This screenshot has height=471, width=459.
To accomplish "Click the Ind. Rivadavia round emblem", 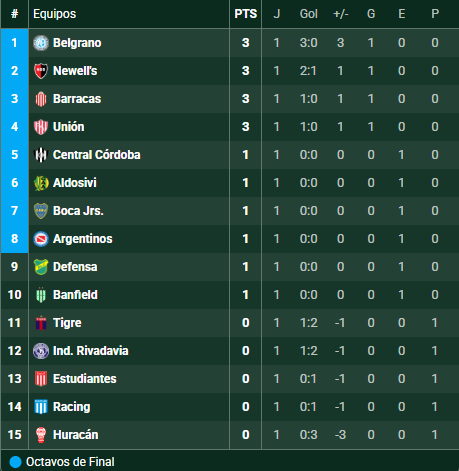I will 41,351.
